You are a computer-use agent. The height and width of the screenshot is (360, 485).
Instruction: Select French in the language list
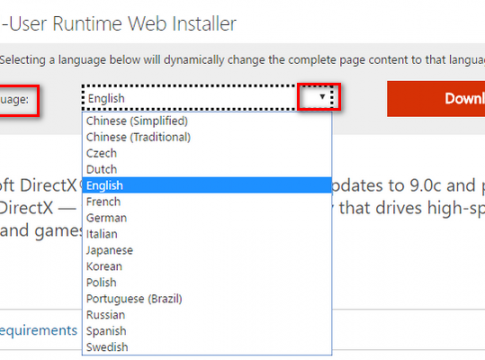(207, 202)
